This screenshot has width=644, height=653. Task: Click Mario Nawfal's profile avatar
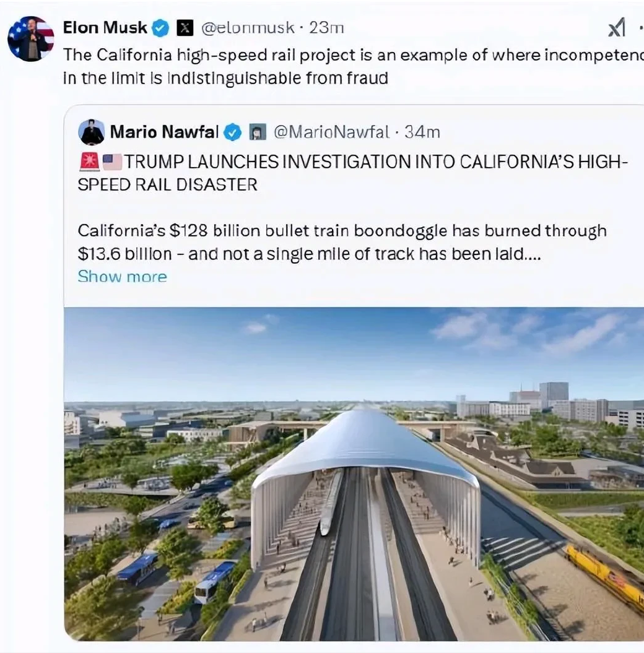(92, 132)
